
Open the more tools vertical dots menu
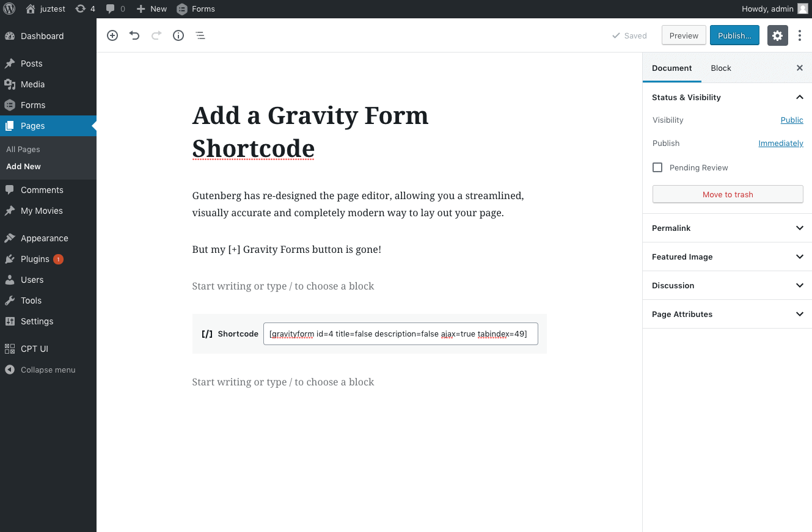point(800,35)
